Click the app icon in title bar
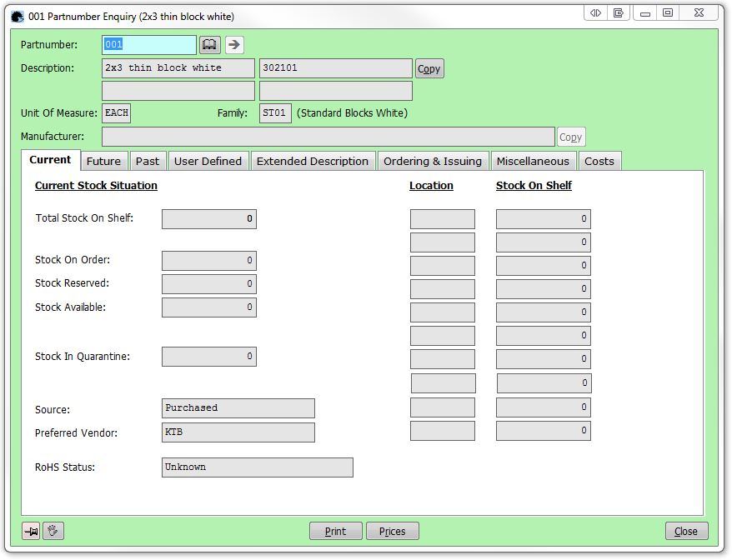This screenshot has width=732, height=560. coord(18,17)
